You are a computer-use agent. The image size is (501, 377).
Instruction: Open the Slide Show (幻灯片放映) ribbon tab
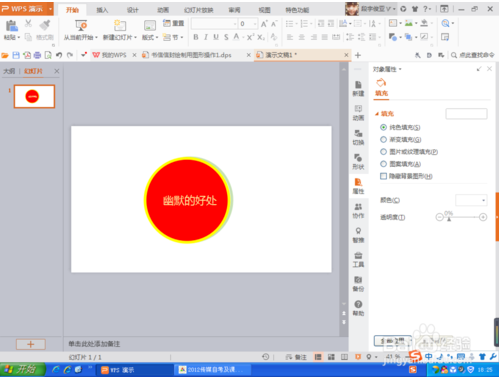point(199,10)
